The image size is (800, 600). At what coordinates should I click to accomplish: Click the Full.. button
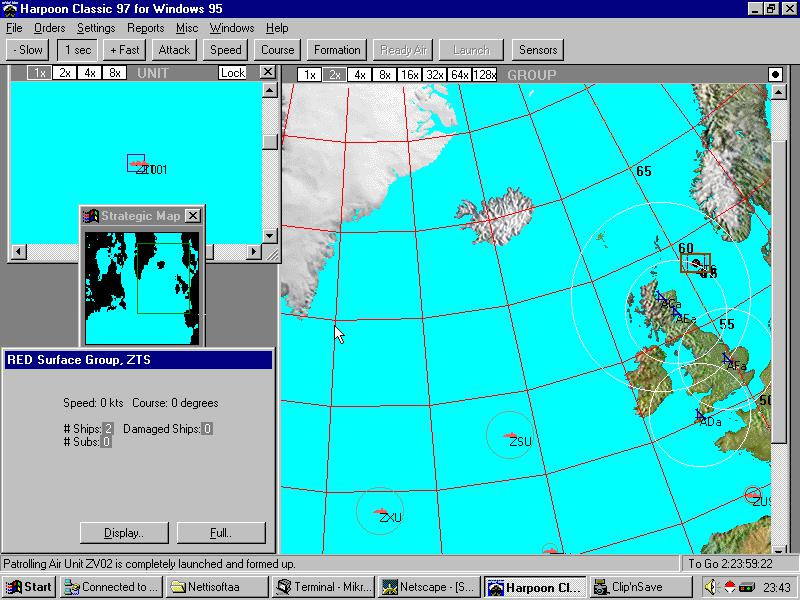pyautogui.click(x=221, y=533)
